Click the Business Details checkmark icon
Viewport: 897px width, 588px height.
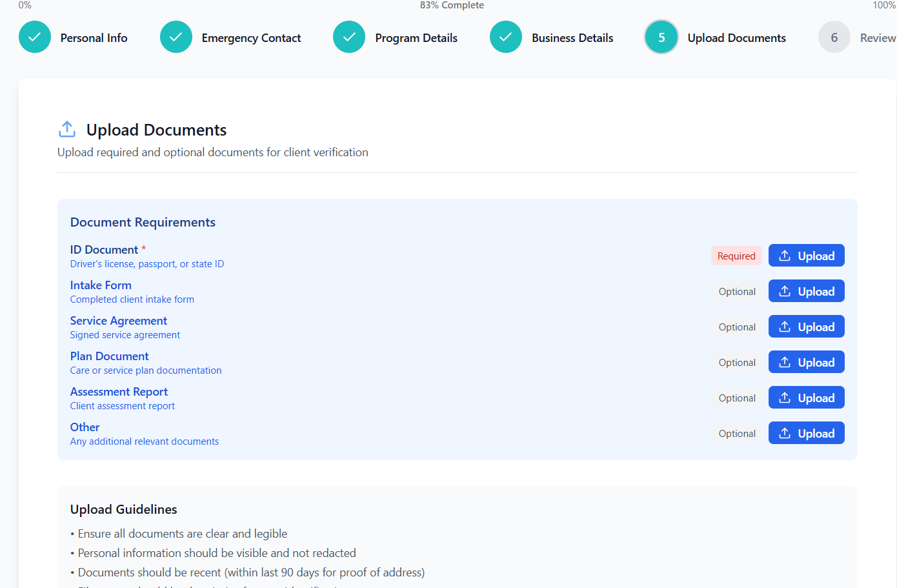click(506, 37)
